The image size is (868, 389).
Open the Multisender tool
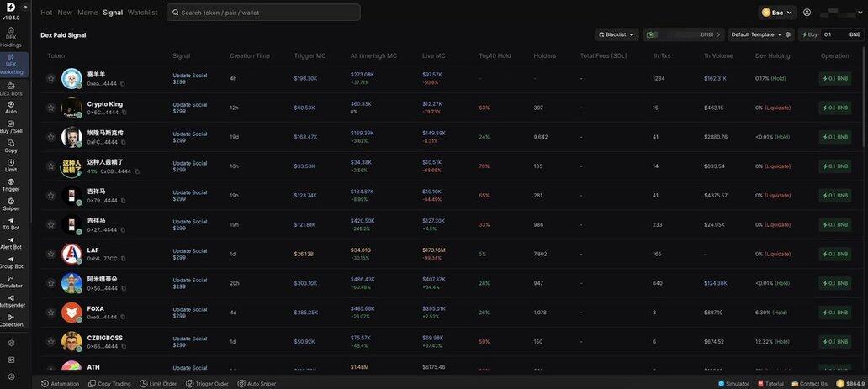11,301
